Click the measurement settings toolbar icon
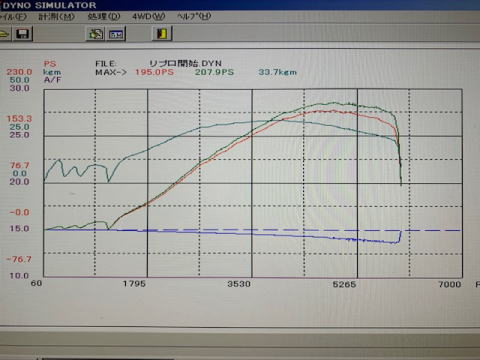This screenshot has height=360, width=480. pos(96,34)
